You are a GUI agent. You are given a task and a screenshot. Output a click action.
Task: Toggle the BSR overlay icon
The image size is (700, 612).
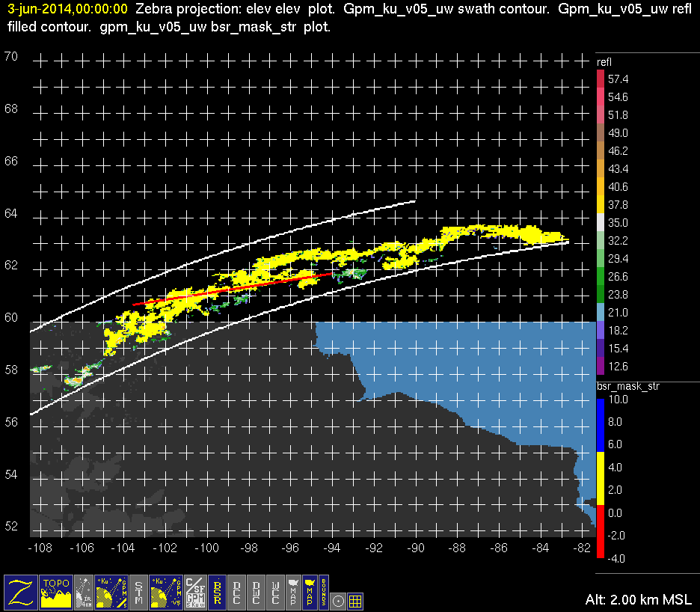click(x=217, y=591)
